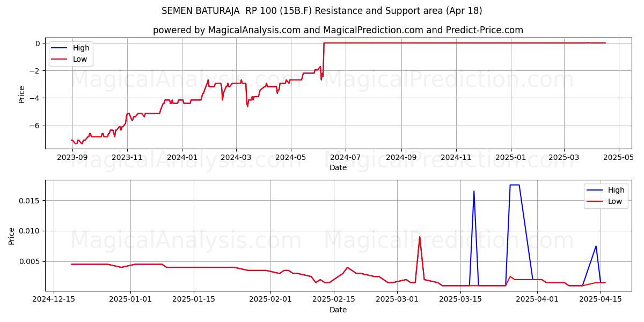Select 'Low' in the upper chart legend
The image size is (644, 322).
(80, 59)
